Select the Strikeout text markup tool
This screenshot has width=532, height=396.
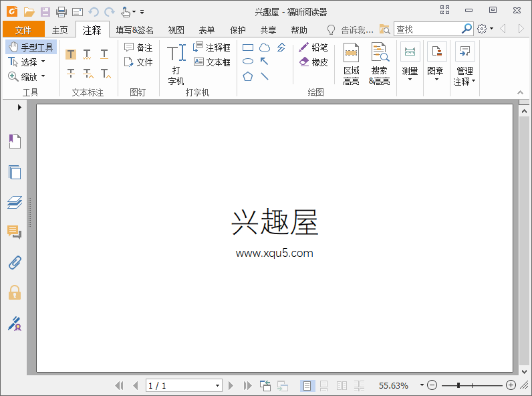tap(71, 73)
